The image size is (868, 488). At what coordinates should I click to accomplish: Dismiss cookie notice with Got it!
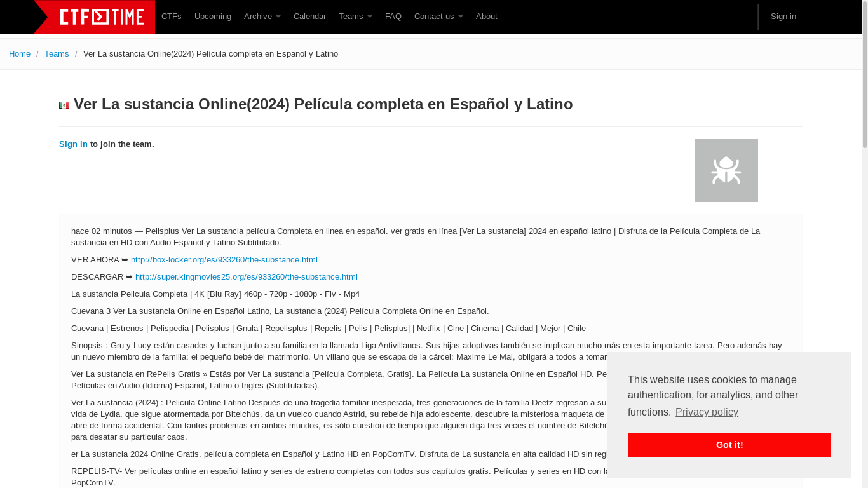click(729, 445)
